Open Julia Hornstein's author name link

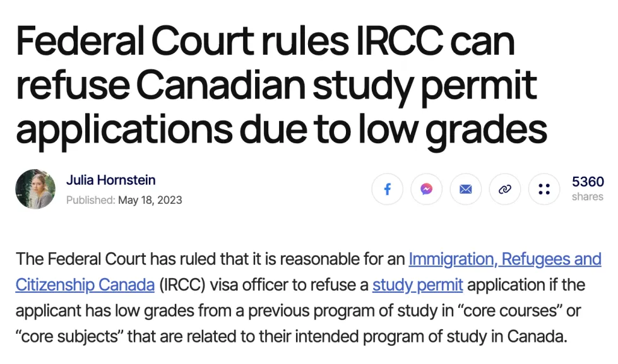click(110, 180)
